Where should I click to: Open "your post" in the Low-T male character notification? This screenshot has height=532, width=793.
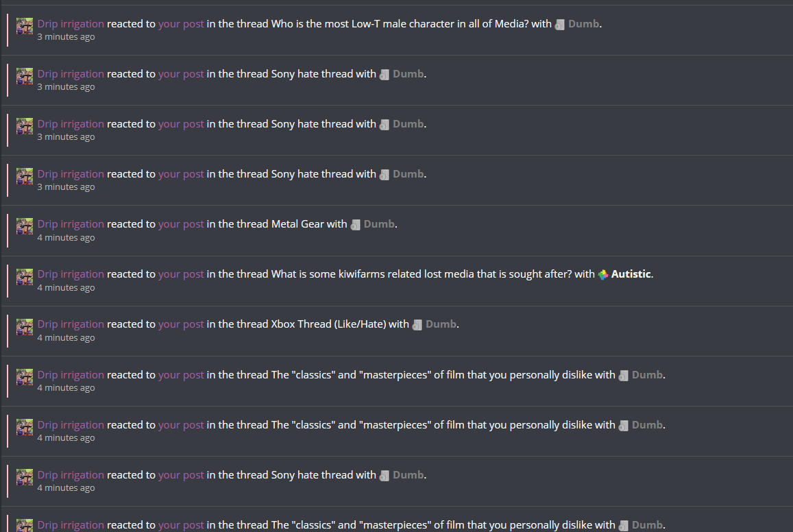(x=181, y=24)
